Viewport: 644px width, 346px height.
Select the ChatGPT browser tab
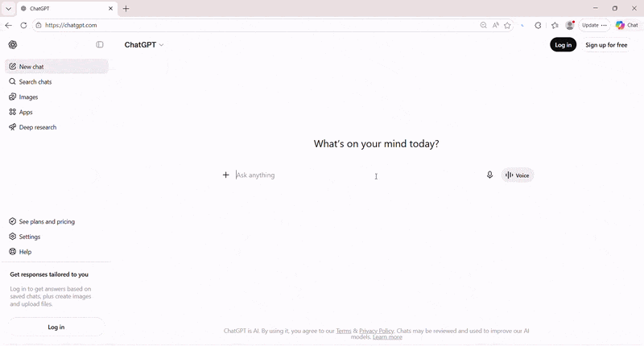point(67,9)
